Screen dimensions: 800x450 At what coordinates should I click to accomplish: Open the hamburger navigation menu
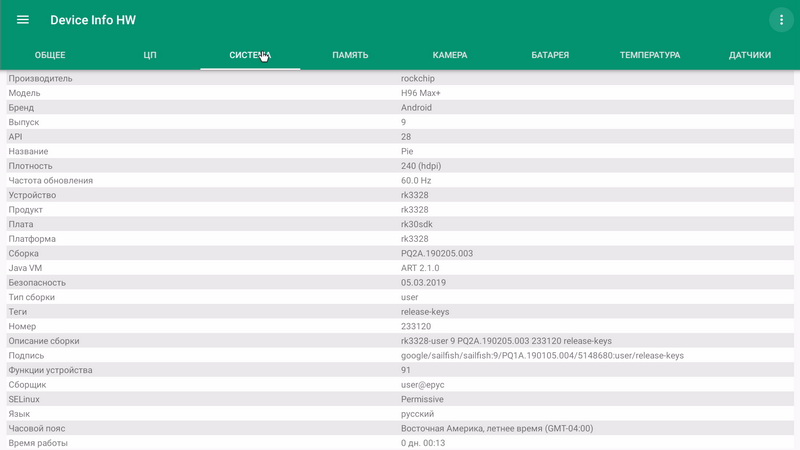(x=23, y=20)
